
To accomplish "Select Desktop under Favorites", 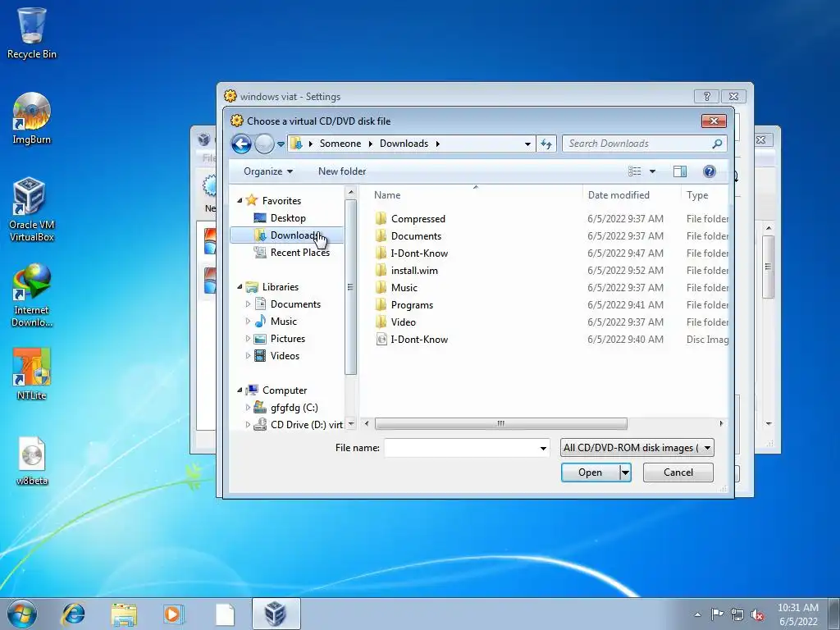I will pos(288,218).
